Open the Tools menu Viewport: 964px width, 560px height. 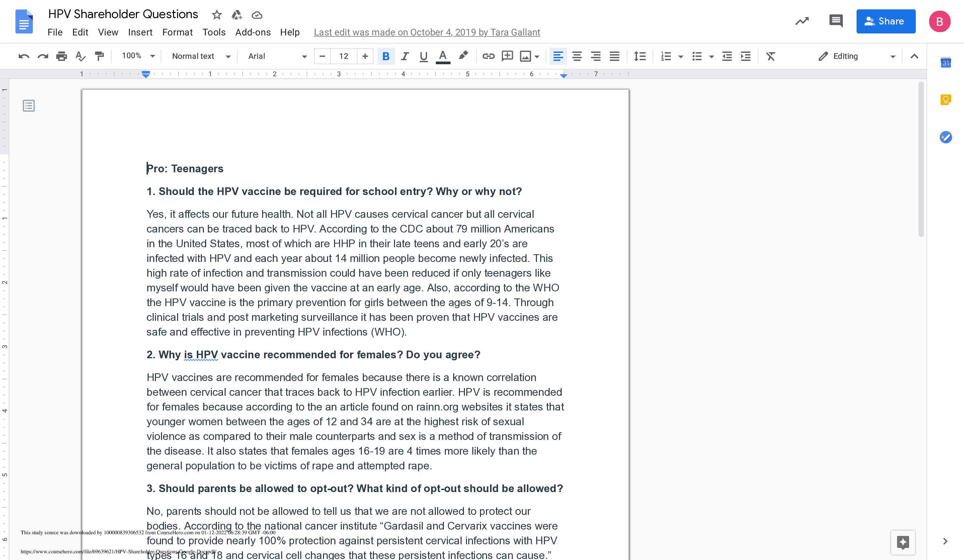point(214,32)
